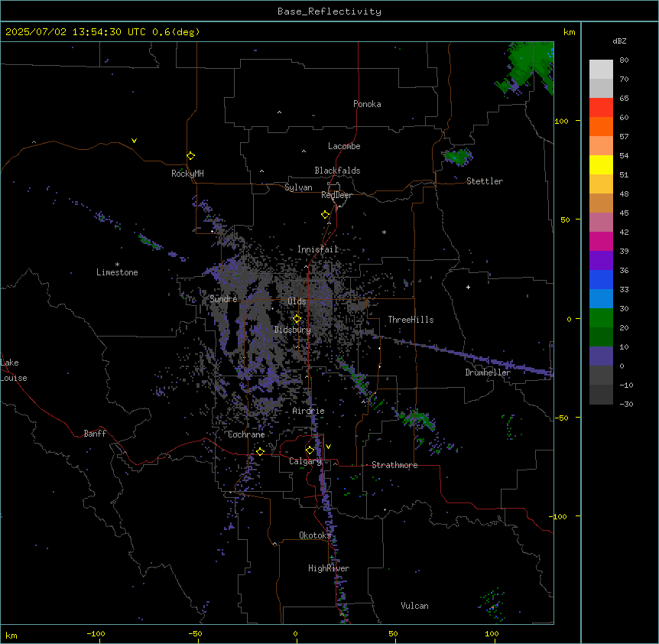Click the Banff label
This screenshot has width=659, height=644.
coord(95,434)
